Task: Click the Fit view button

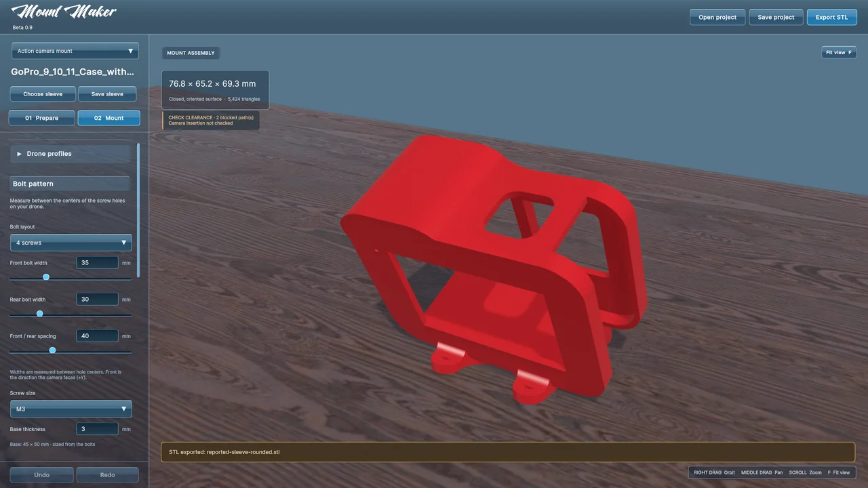Action: pos(839,52)
